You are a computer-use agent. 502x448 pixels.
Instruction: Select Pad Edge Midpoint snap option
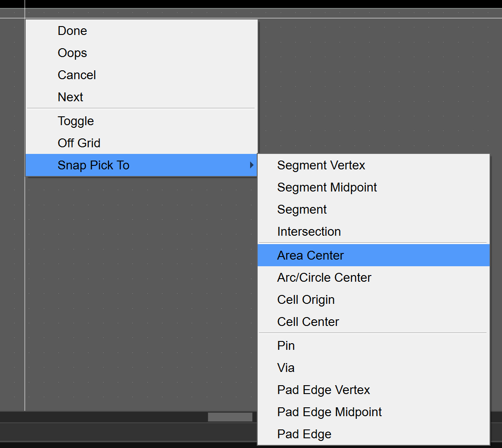click(329, 412)
